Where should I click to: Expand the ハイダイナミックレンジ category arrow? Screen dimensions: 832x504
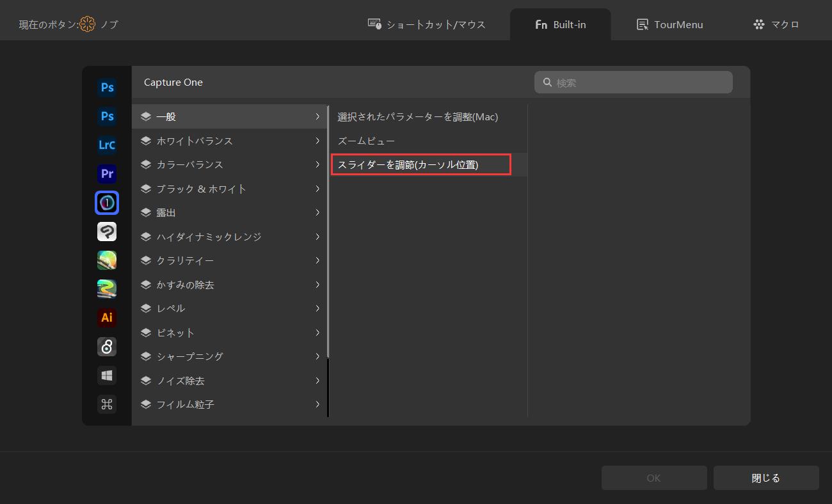point(317,237)
